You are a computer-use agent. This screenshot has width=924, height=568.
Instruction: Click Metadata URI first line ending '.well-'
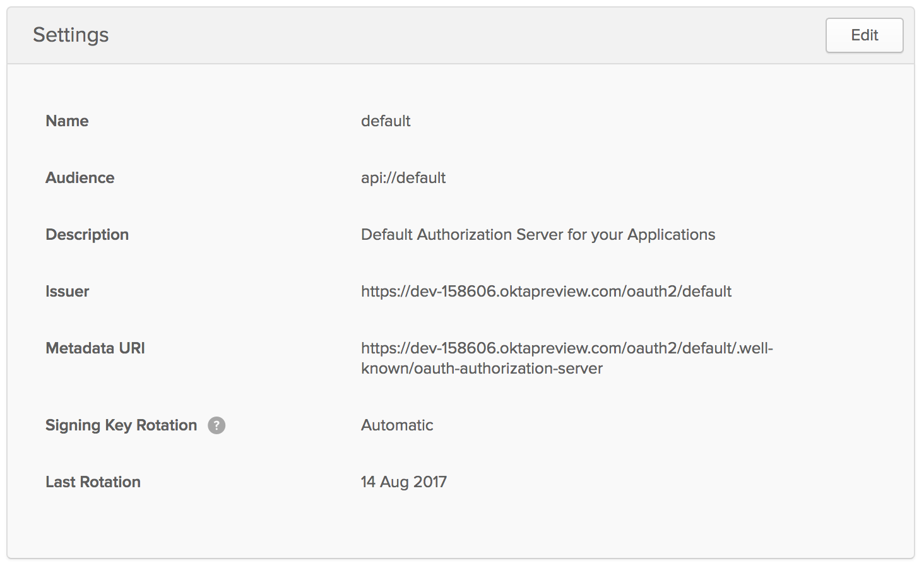pos(567,348)
